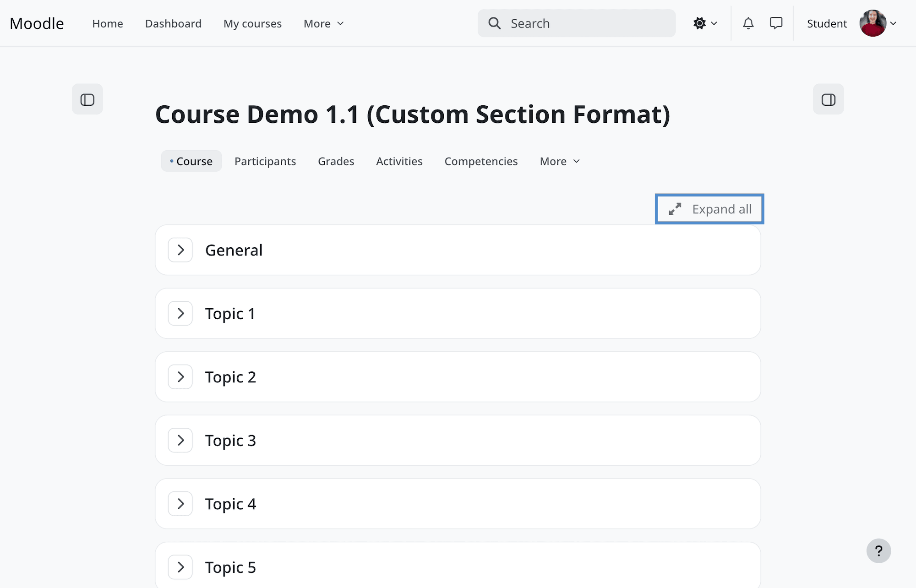Click the Expand all button
Viewport: 916px width, 588px height.
(709, 209)
